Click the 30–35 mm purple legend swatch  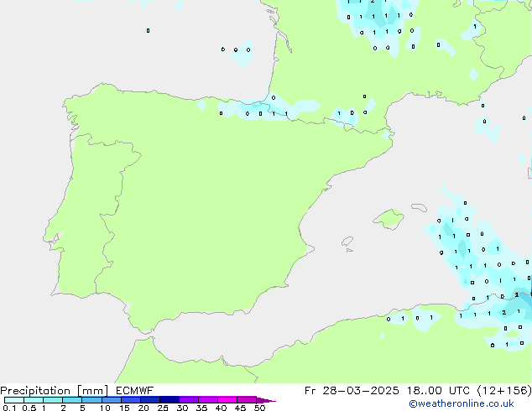(188, 400)
